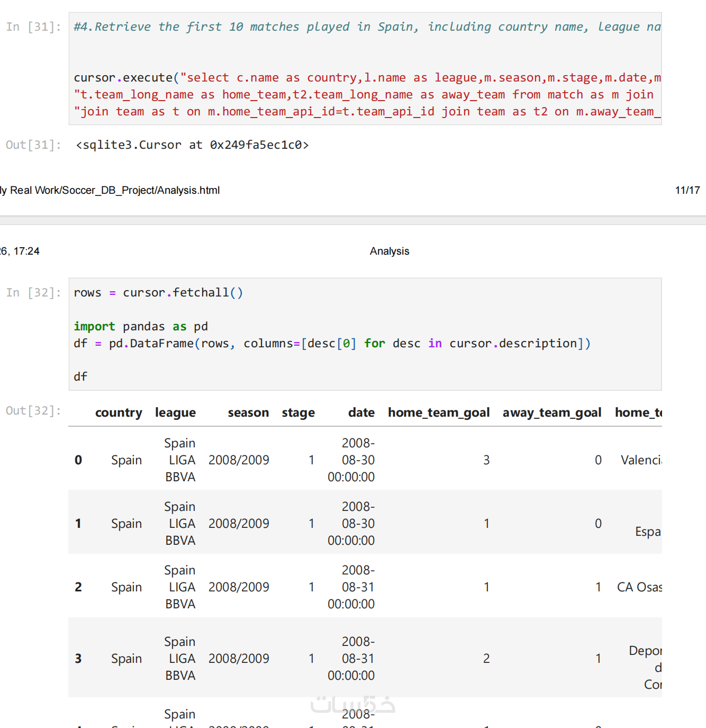Select the sqlite3.Cursor output text
This screenshot has width=706, height=728.
click(x=192, y=145)
